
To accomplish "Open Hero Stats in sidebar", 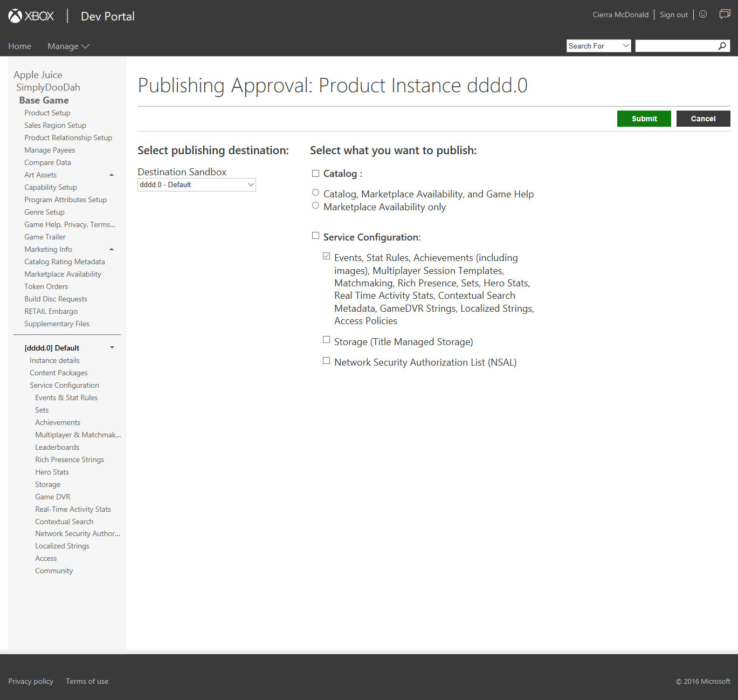I will 52,472.
